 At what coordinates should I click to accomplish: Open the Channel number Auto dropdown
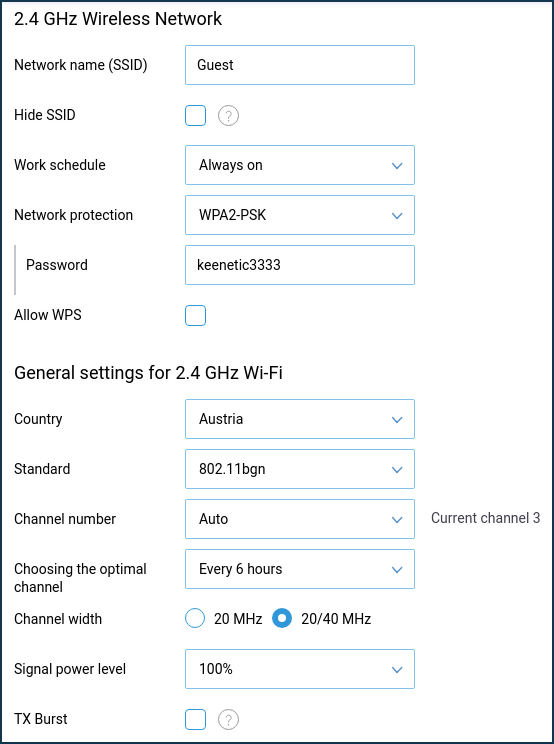[x=300, y=519]
